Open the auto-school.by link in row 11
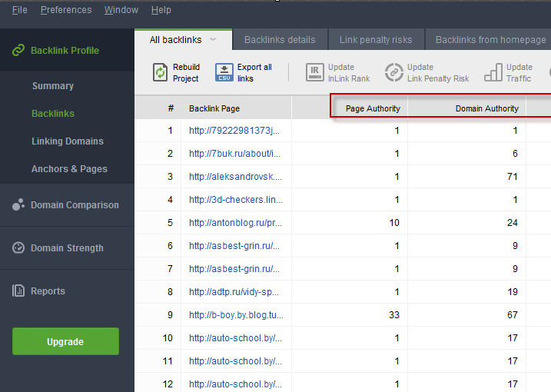Screen dimensions: 551x392 235,361
